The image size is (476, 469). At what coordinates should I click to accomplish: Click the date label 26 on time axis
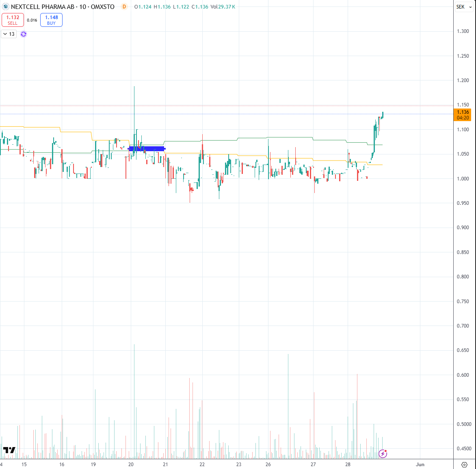[268, 465]
